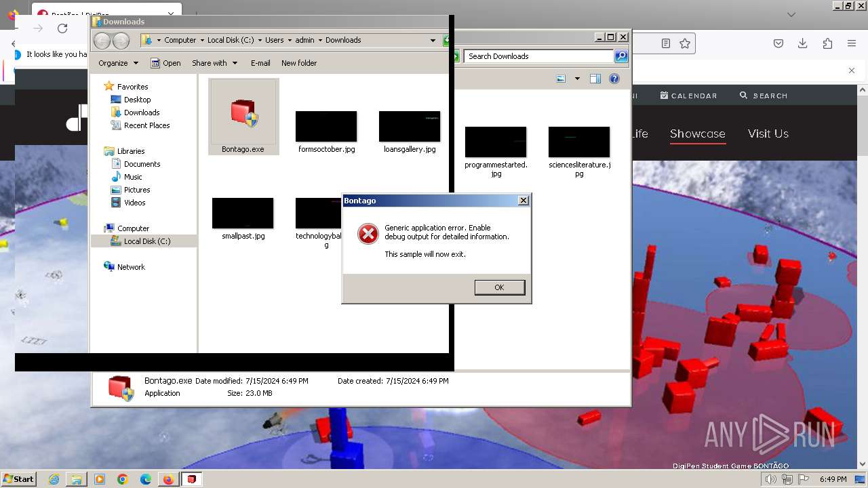
Task: Open the Pictures library
Action: coord(136,190)
